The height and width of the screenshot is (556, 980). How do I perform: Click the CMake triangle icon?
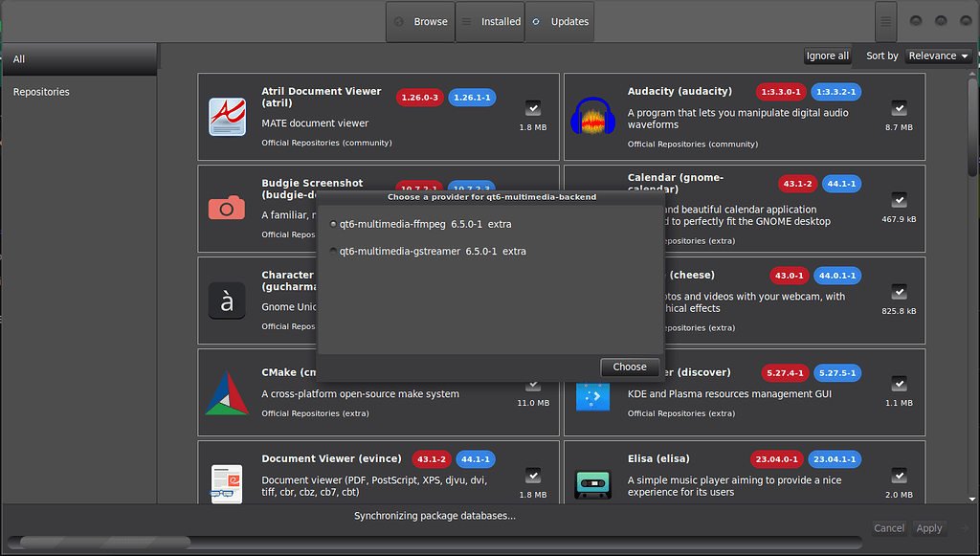click(x=227, y=392)
